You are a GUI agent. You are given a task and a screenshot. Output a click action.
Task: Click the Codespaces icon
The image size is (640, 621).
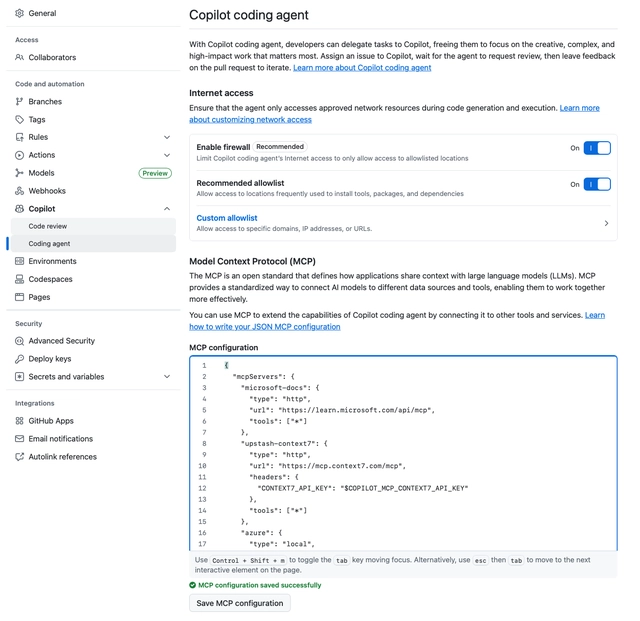click(19, 279)
